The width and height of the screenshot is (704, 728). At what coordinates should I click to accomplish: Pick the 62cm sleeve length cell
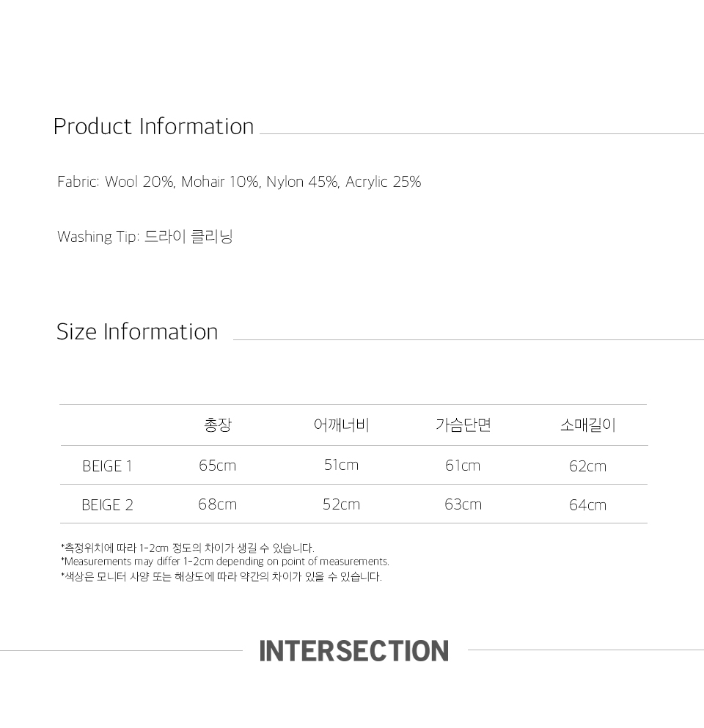pyautogui.click(x=587, y=466)
